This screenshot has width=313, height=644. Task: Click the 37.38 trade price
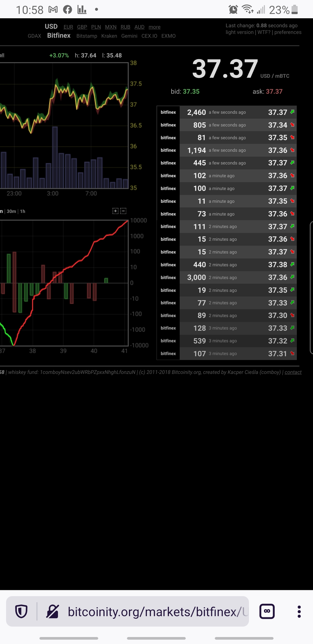(x=278, y=265)
